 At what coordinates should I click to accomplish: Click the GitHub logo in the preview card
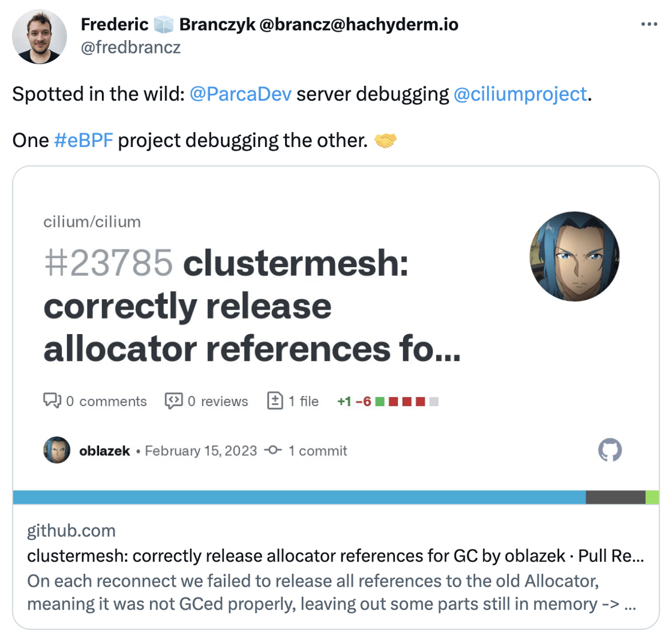click(x=610, y=450)
